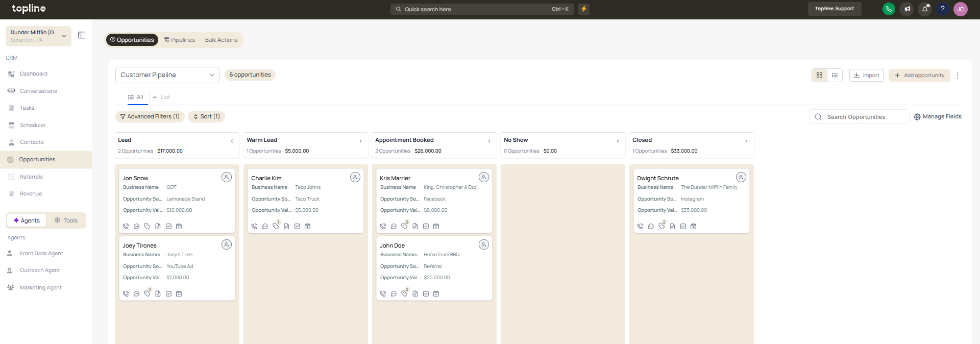Click the Quick search here box
This screenshot has width=980, height=344.
pyautogui.click(x=482, y=9)
